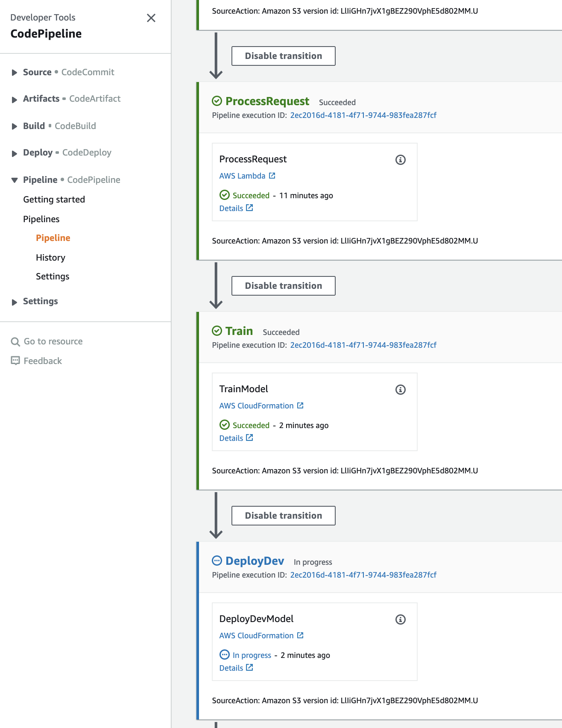Open AWS CloudFormation link in DeployDevModel
562x728 pixels.
[x=256, y=636]
